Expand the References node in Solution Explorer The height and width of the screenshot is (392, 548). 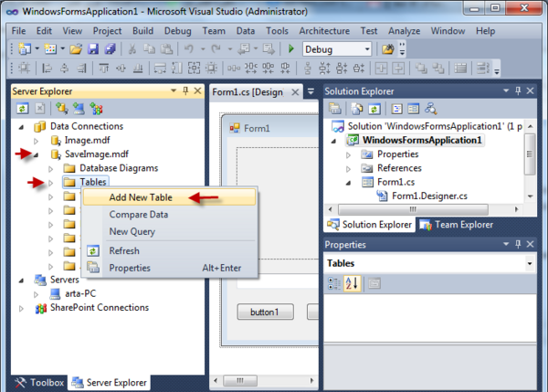click(348, 169)
